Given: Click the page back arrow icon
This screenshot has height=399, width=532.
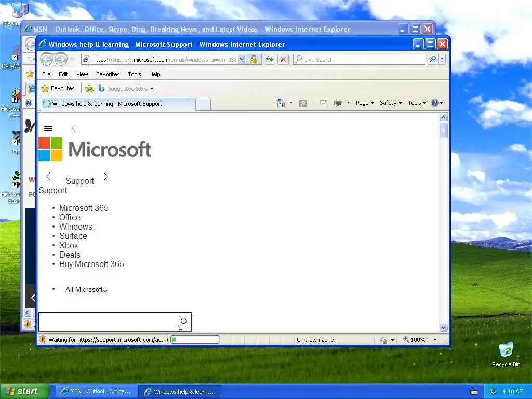Looking at the screenshot, I should pyautogui.click(x=75, y=128).
